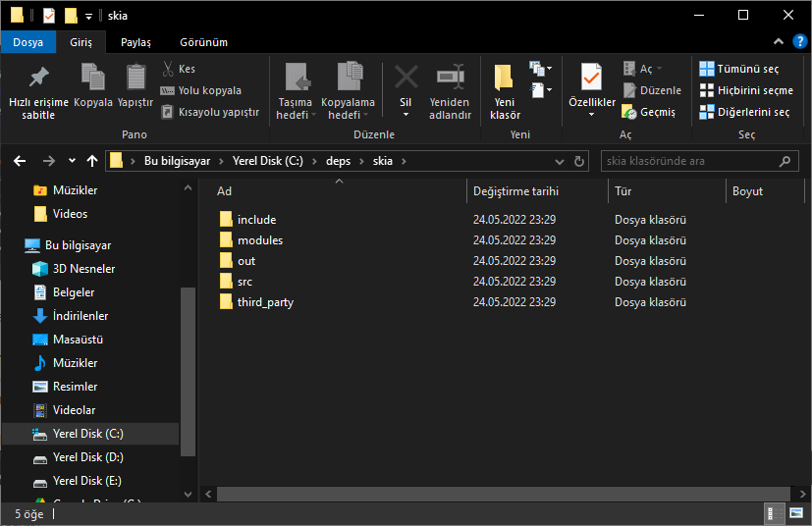Click Yolu kopyala in the ribbon
The width and height of the screenshot is (812, 526).
201,90
